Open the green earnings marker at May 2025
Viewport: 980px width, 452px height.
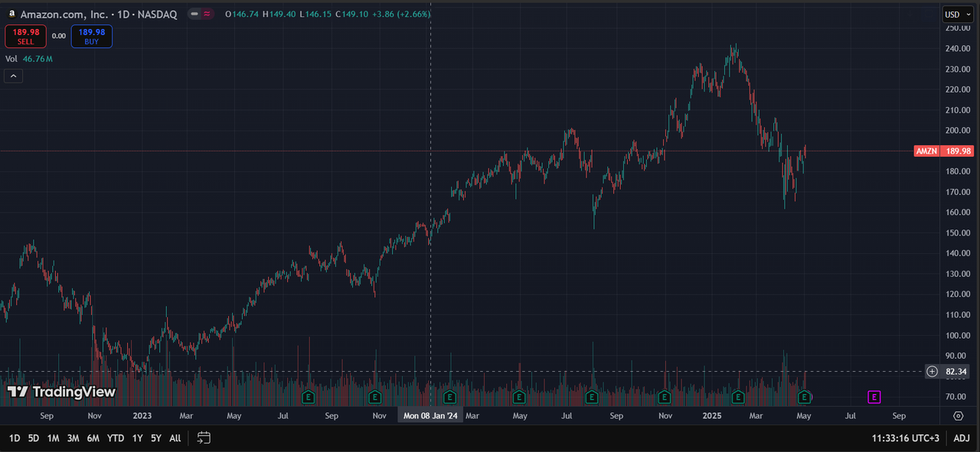tap(805, 397)
